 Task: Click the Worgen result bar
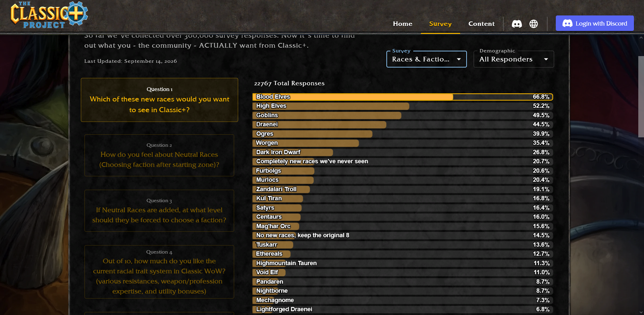pyautogui.click(x=402, y=143)
